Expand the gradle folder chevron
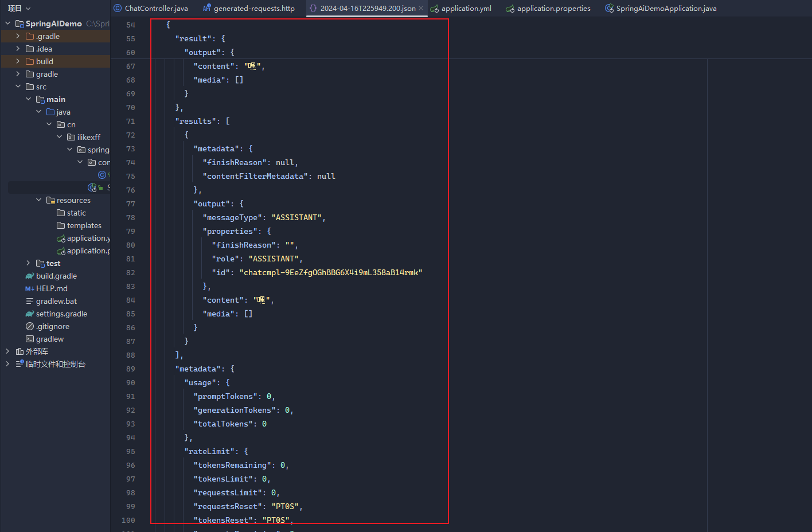 pyautogui.click(x=18, y=74)
